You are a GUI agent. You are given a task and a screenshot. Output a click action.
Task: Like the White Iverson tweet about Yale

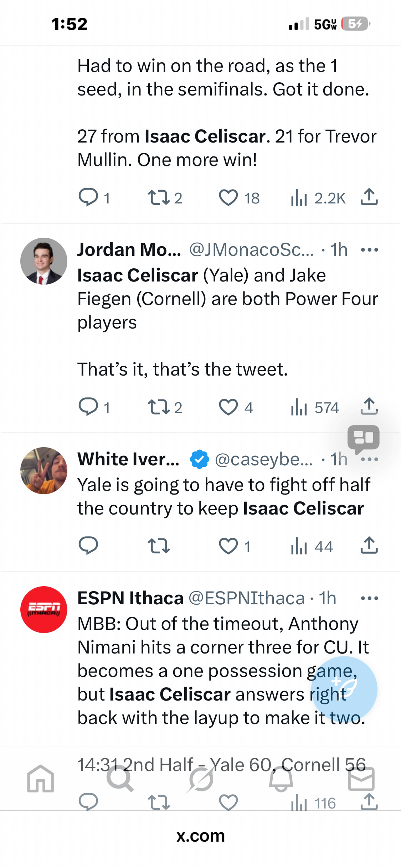(228, 546)
